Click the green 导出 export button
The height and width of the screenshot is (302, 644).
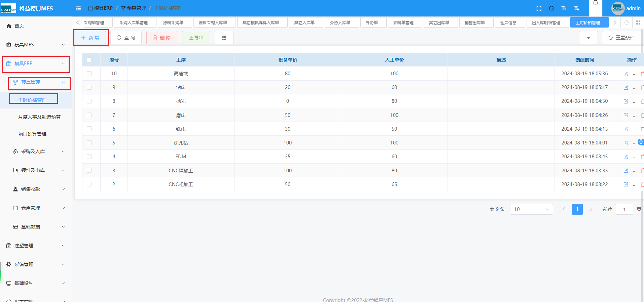[x=196, y=38]
